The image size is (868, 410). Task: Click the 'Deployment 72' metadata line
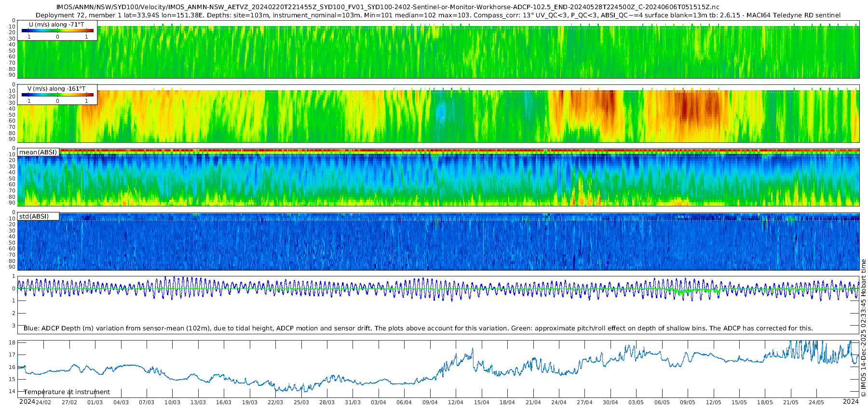coord(438,15)
